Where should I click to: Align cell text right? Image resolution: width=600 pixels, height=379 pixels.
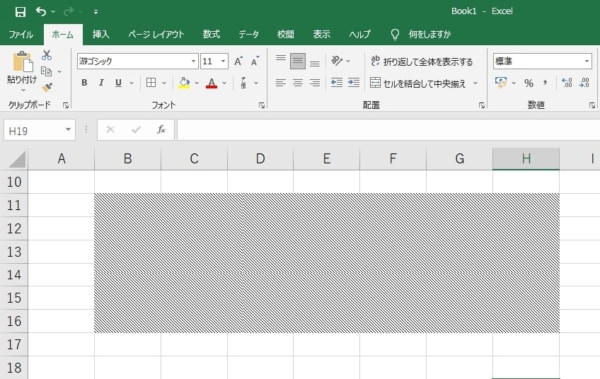coord(315,83)
